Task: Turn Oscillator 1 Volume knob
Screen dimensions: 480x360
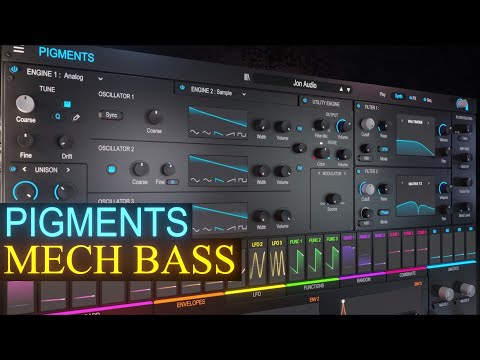Action: tap(282, 126)
